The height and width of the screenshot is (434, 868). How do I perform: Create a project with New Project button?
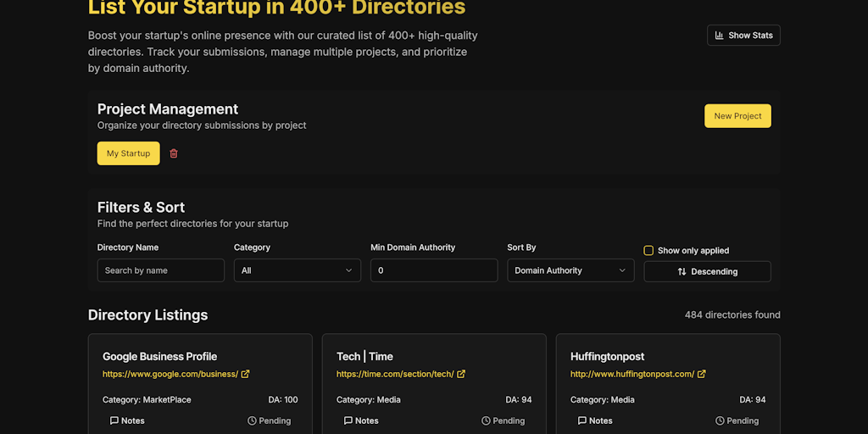tap(737, 116)
